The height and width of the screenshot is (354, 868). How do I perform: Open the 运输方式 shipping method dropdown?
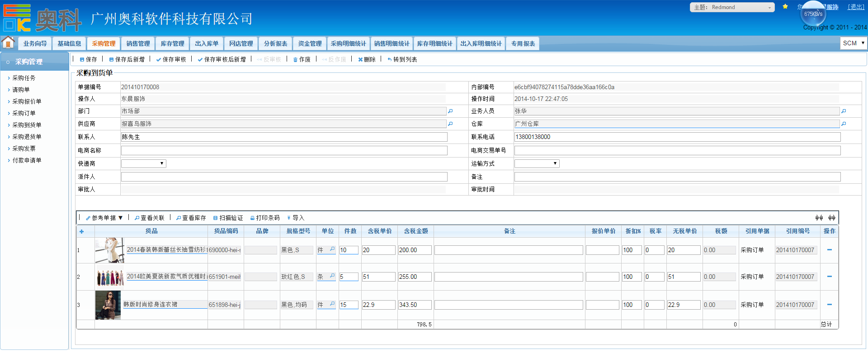(537, 164)
